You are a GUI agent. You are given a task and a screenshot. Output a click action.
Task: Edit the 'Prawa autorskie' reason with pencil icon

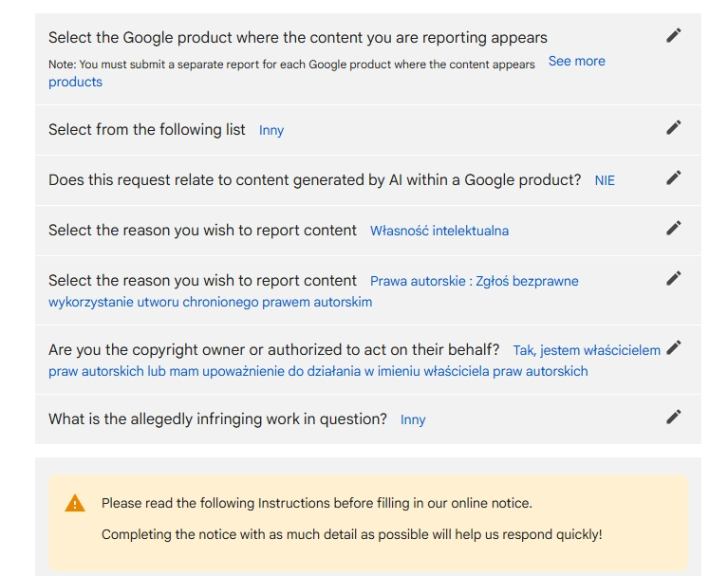674,278
